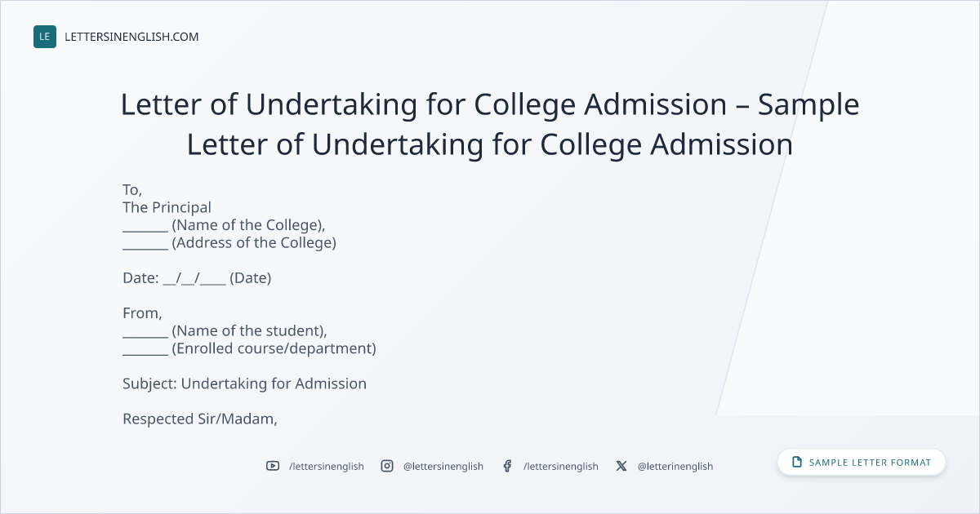Click the Name of the College blank

145,228
